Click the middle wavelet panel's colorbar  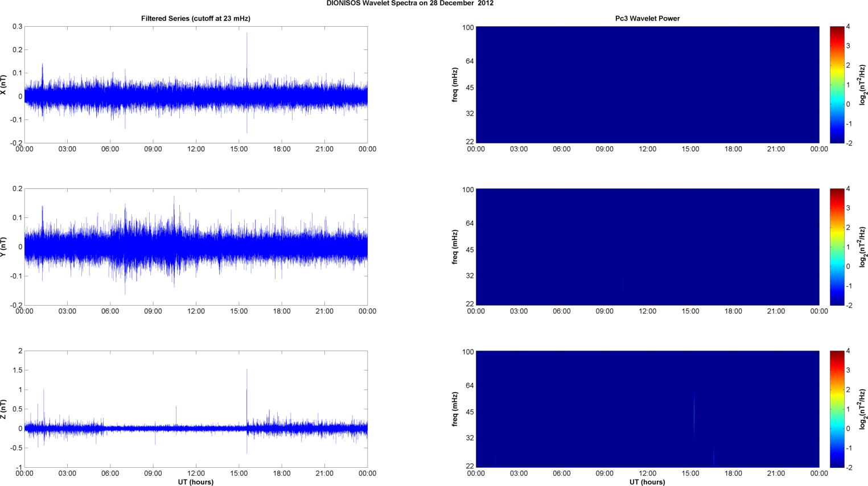pyautogui.click(x=837, y=247)
